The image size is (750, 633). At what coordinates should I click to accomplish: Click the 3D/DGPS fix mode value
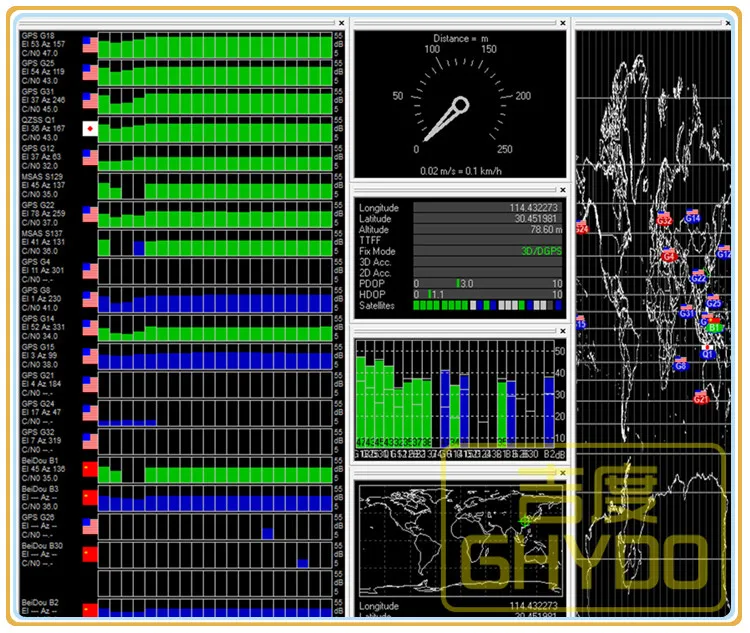(541, 251)
